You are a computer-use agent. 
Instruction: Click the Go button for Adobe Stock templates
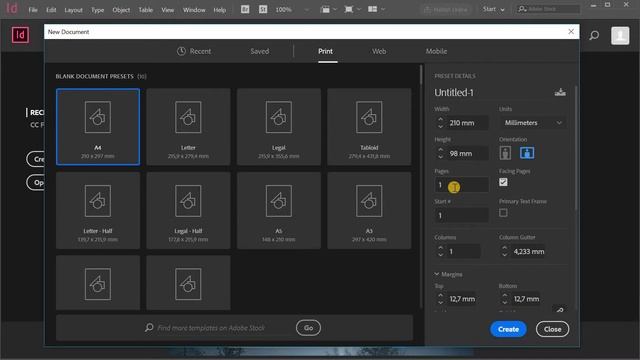[x=308, y=328]
